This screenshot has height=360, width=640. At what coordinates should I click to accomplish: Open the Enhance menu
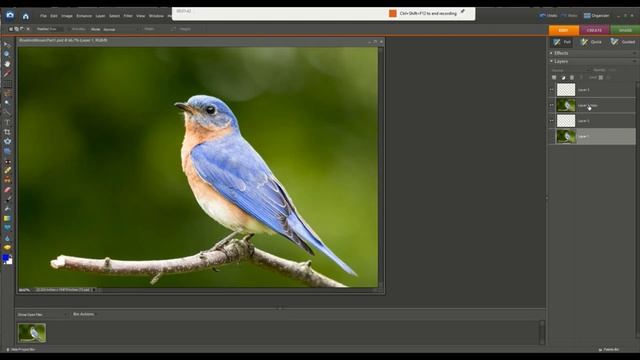[84, 16]
